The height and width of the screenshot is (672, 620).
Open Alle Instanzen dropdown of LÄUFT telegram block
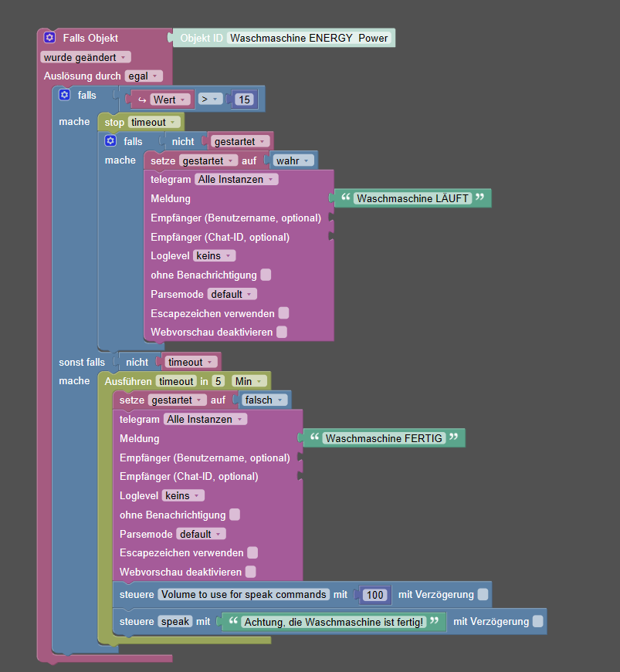tap(236, 180)
